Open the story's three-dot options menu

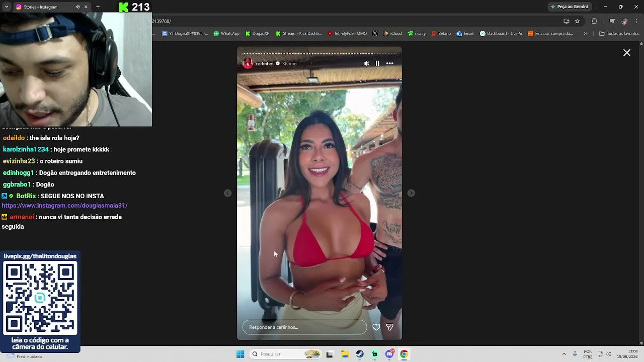389,63
